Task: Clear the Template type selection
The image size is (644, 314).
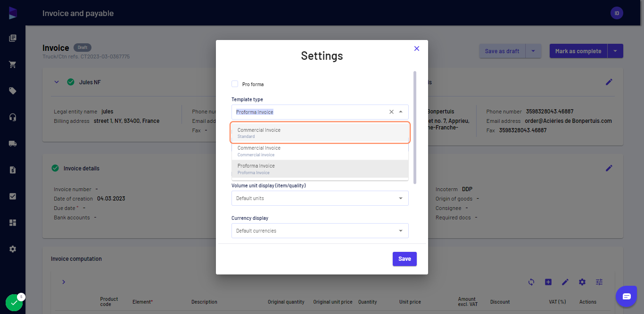Action: coord(391,112)
